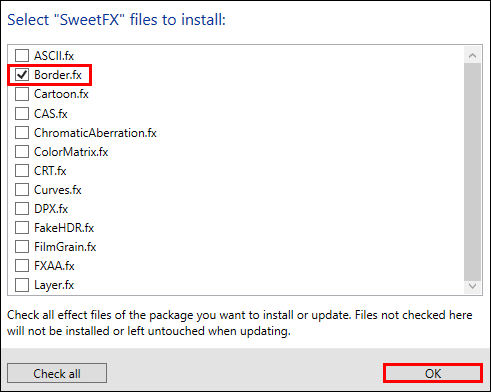Screen dimensions: 491x392
Task: Check the ColorMatrix.fx box
Action: pyautogui.click(x=22, y=152)
